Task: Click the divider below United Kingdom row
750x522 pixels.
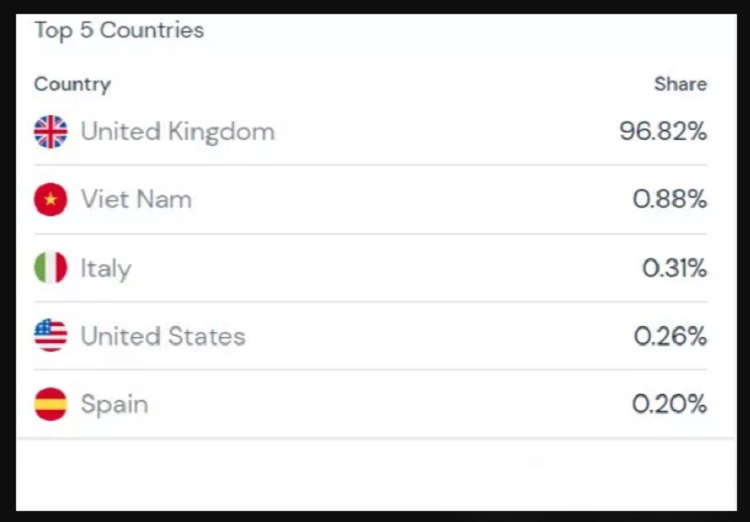Action: click(x=370, y=165)
